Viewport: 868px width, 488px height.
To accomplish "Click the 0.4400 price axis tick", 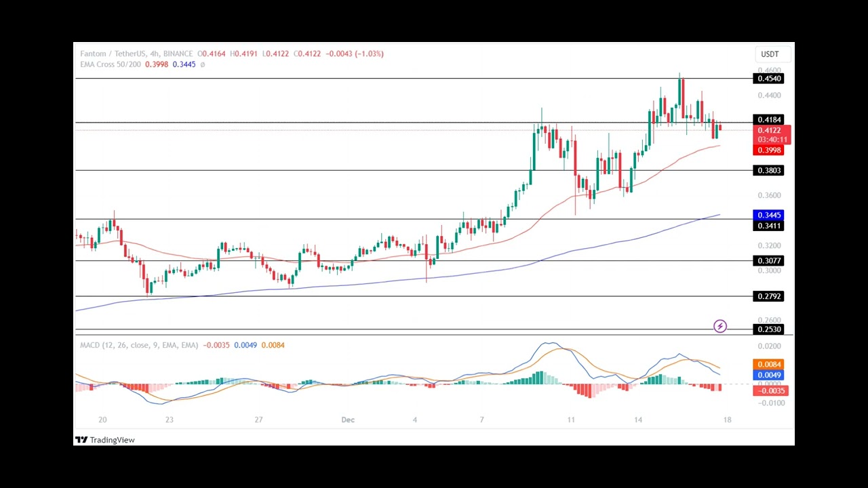I will click(x=769, y=96).
